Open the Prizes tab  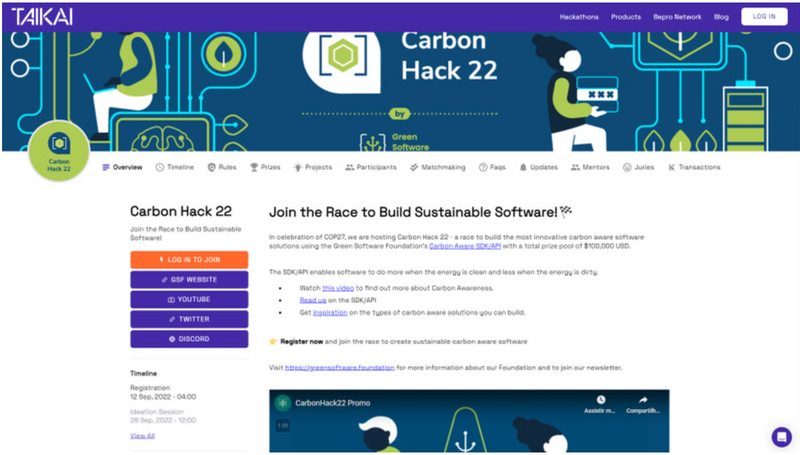tap(266, 167)
